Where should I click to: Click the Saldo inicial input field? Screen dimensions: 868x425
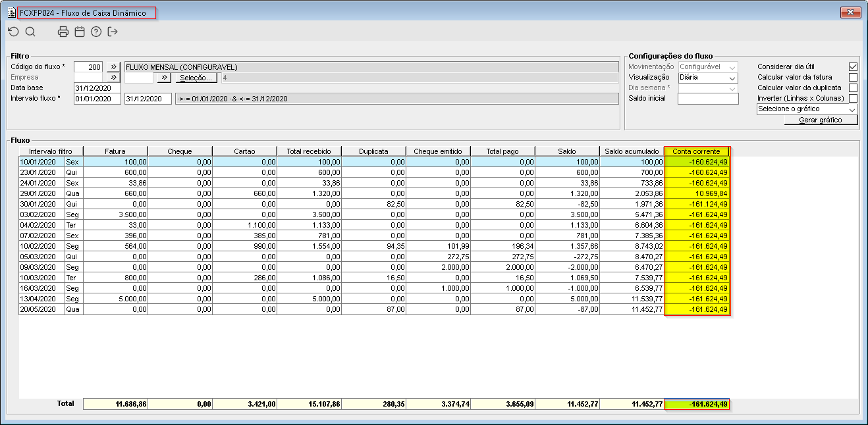pyautogui.click(x=708, y=99)
